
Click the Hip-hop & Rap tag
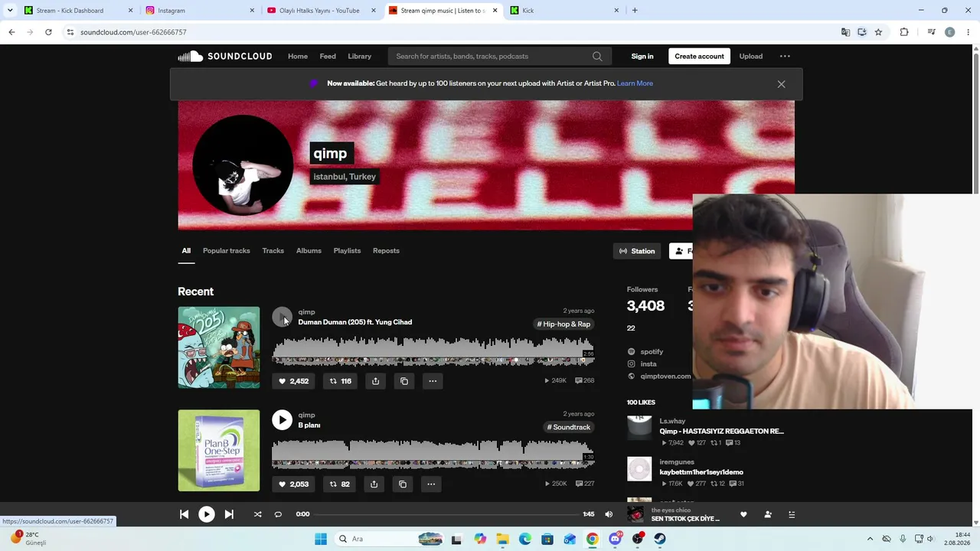pos(563,324)
